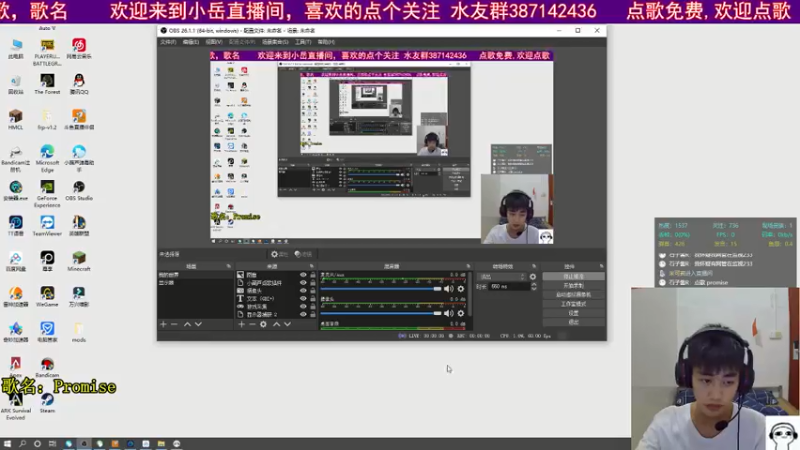Viewport: 800px width, 450px height.
Task: Add a new scene with the plus icon
Action: 163,324
